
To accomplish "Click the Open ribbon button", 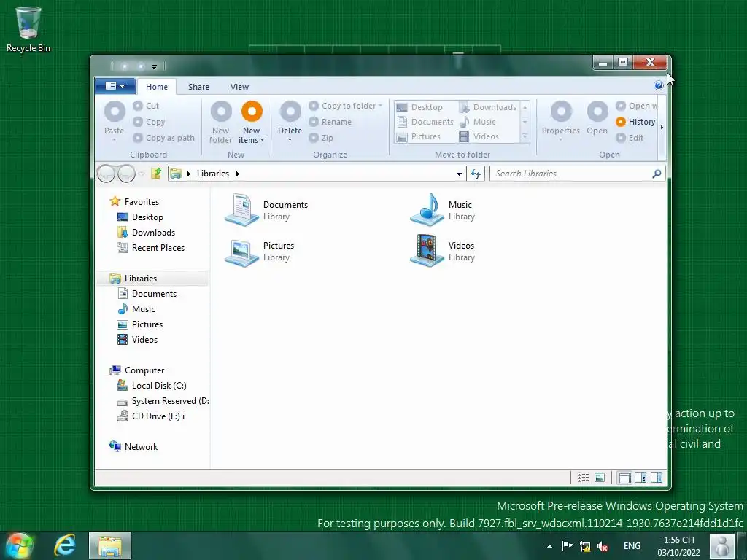I will coord(597,118).
